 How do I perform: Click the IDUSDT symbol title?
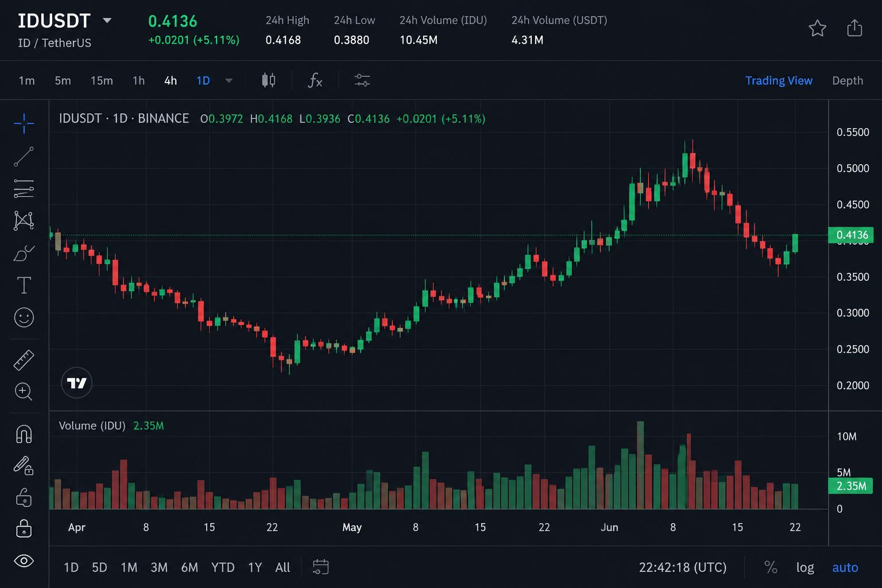point(54,21)
